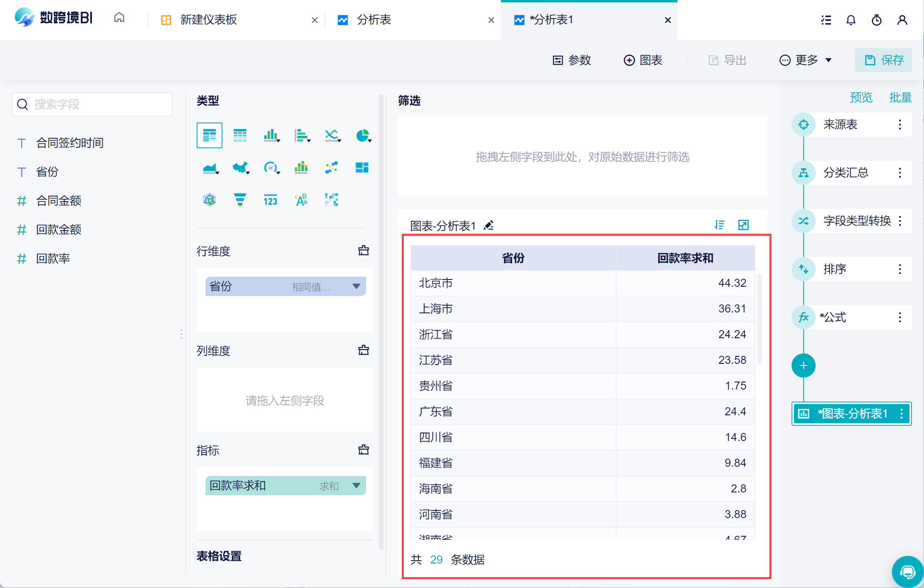Select the funnel chart type icon

(x=240, y=200)
